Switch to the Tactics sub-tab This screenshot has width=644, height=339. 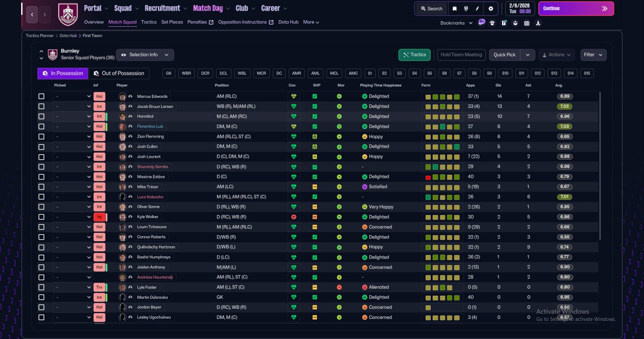coord(149,22)
